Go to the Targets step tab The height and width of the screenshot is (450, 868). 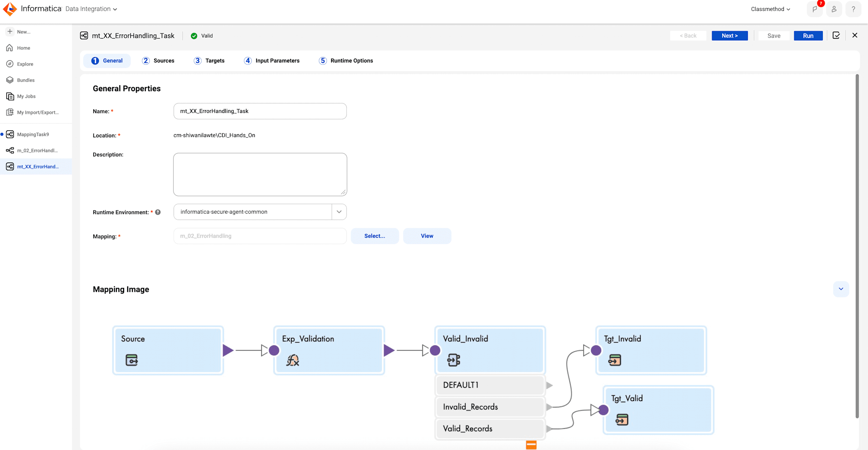coord(209,61)
